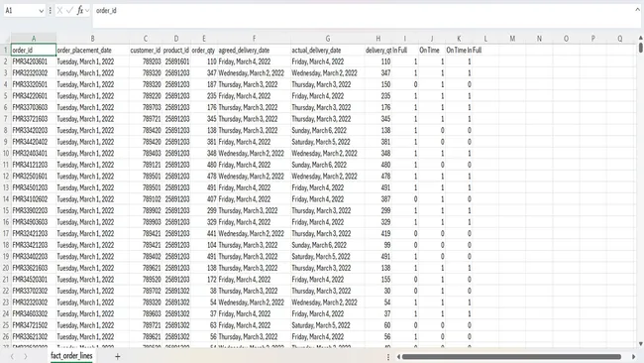The height and width of the screenshot is (363, 644).
Task: Select column Q header
Action: (620, 39)
